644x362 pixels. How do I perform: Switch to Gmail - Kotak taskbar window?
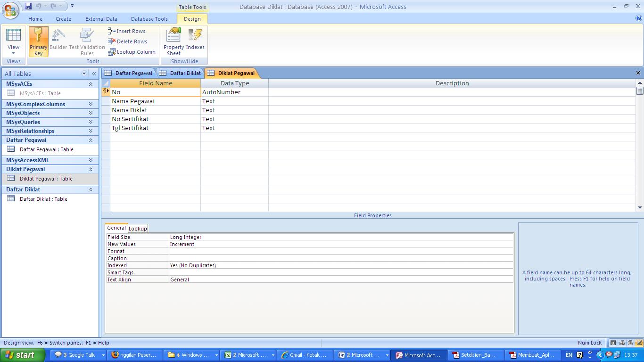pos(305,355)
